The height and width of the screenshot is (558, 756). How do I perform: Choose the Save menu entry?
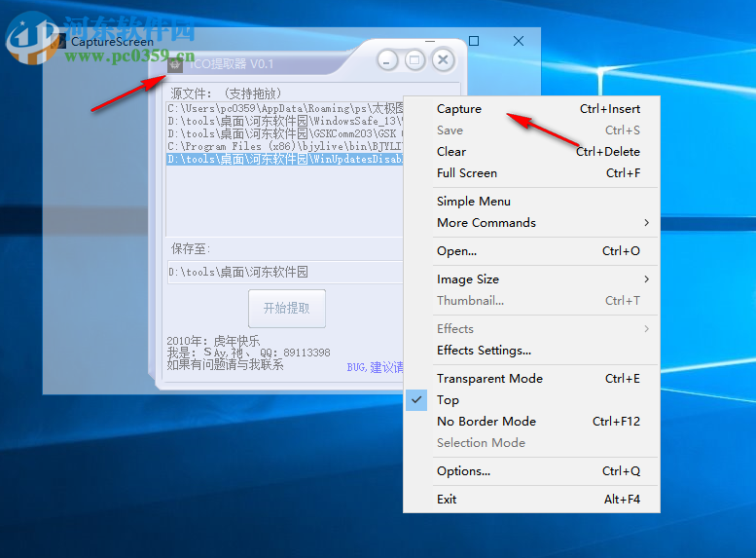(532, 130)
